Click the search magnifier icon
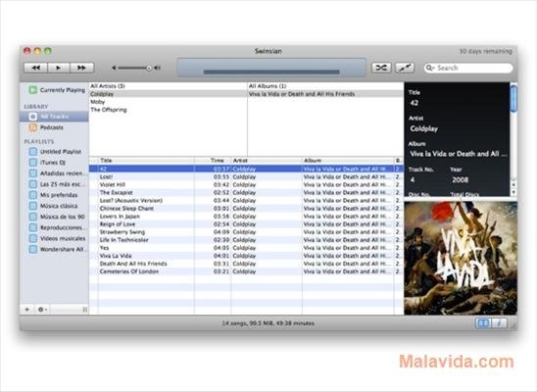 (x=429, y=68)
